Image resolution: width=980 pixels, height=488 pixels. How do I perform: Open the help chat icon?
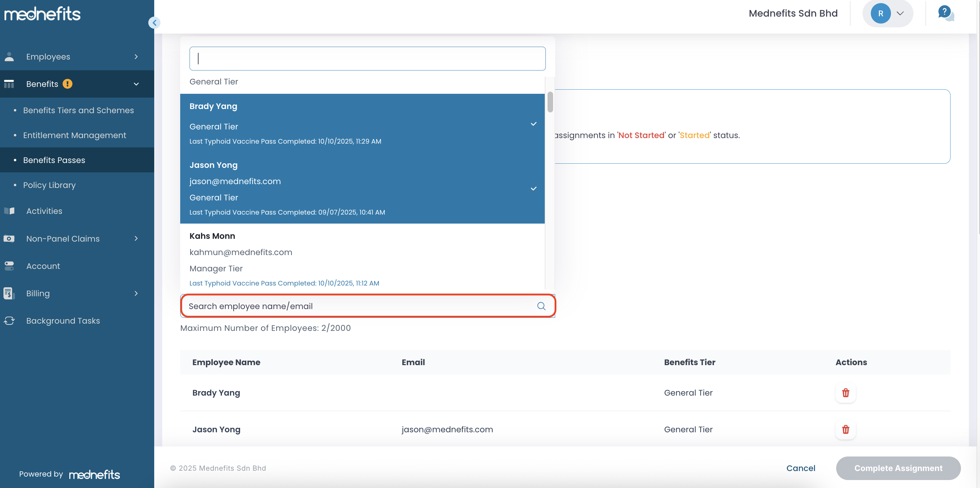tap(945, 13)
